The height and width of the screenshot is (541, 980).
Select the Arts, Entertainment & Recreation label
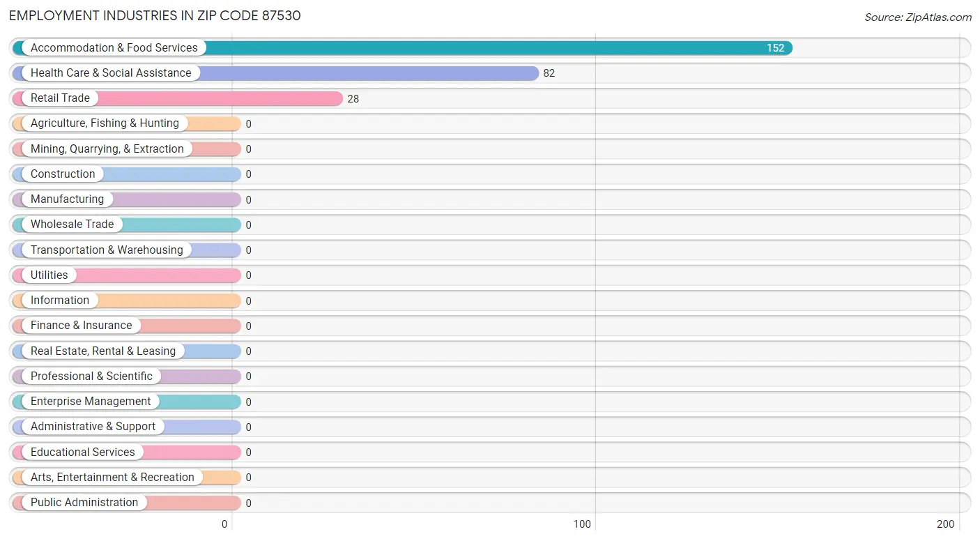coord(112,477)
